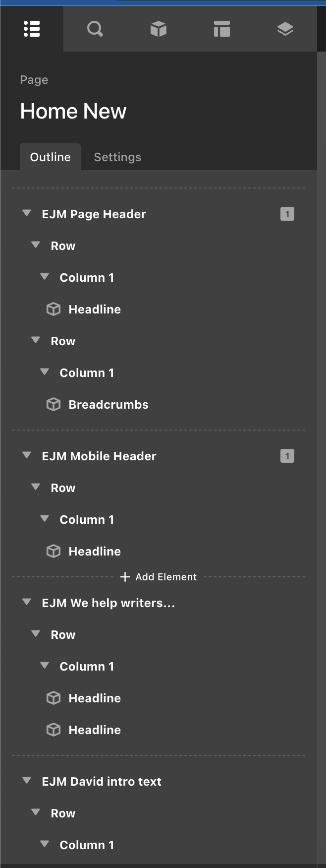Open the outline list icon panel
The height and width of the screenshot is (868, 326).
(32, 29)
